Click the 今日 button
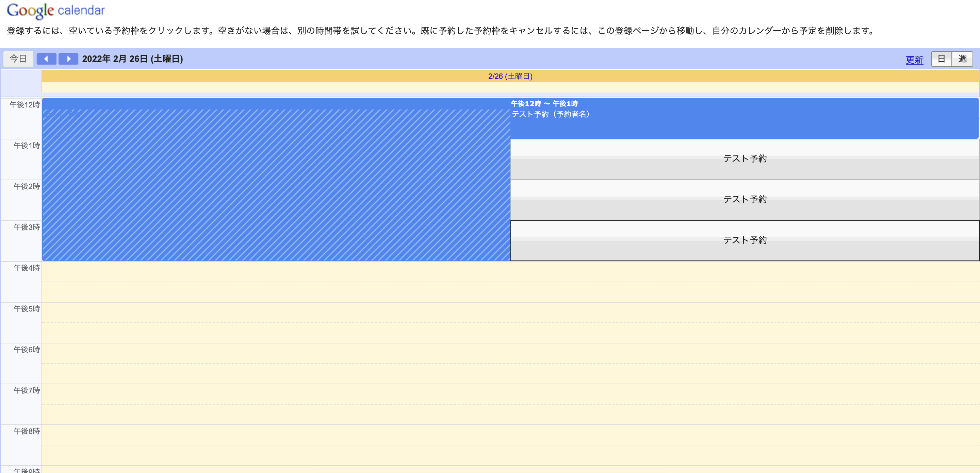Viewport: 980px width, 473px height. (x=18, y=58)
